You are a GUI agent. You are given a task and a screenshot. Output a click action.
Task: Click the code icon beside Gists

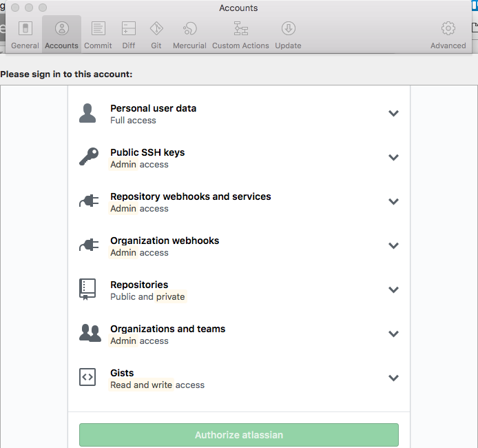click(x=87, y=377)
